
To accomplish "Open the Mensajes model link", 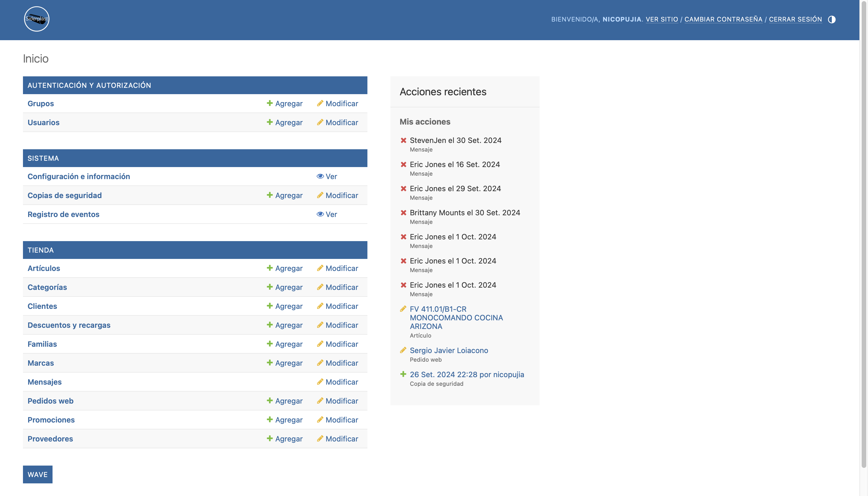I will tap(44, 382).
